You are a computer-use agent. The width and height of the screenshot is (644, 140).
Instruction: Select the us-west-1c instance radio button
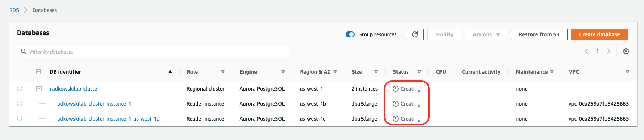point(19,118)
